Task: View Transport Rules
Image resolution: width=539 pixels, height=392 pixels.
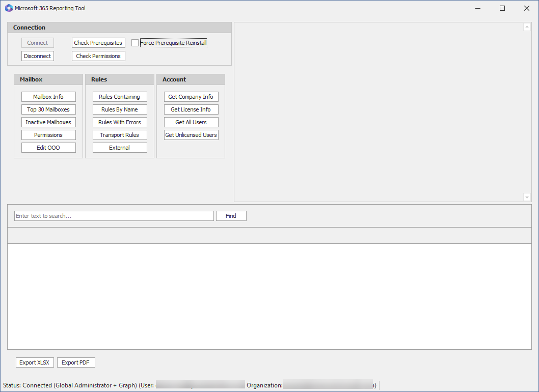Action: [x=120, y=135]
